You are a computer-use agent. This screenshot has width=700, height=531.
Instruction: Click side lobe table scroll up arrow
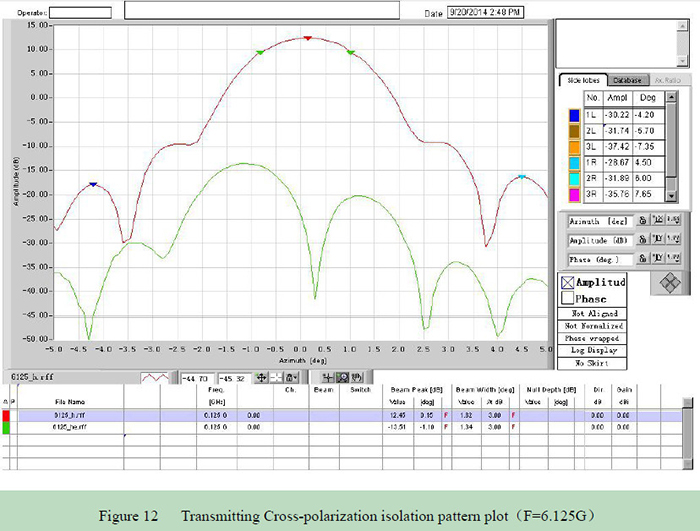click(671, 97)
